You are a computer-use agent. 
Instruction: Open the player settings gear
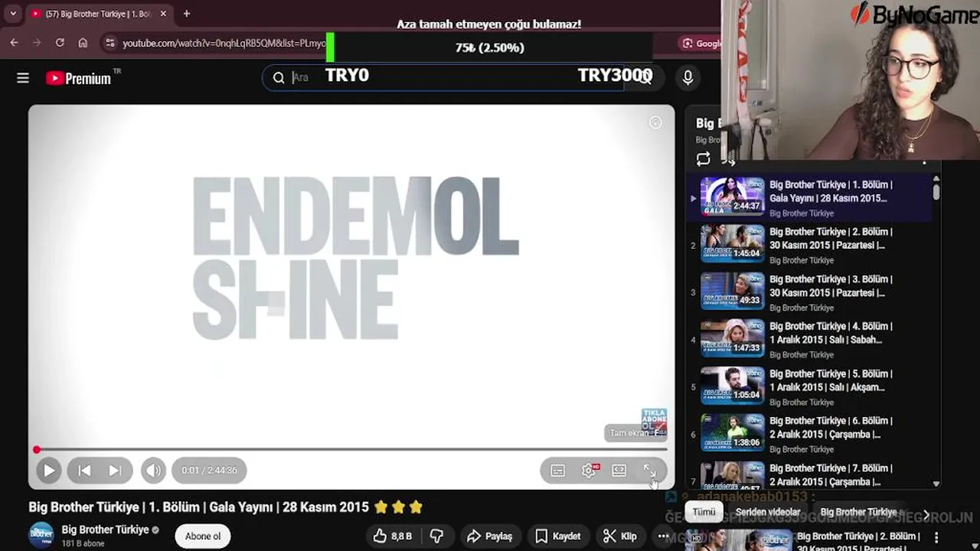pos(589,471)
